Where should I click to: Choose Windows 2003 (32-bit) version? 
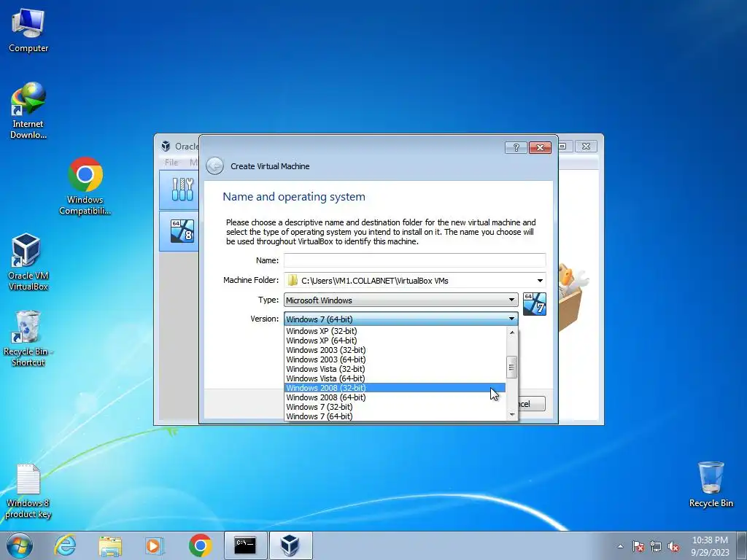click(x=395, y=350)
